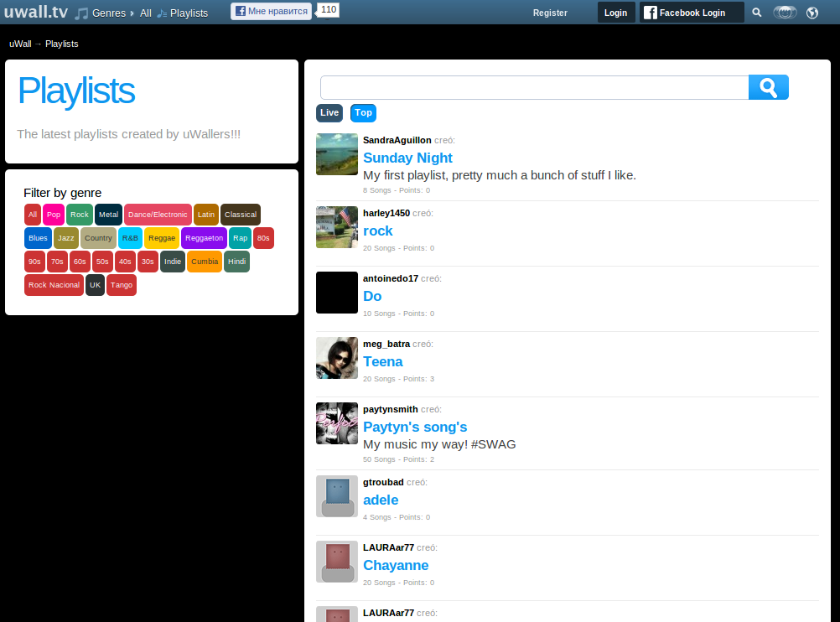Filter by Rock Nacional genre
The image size is (840, 622).
tap(54, 285)
